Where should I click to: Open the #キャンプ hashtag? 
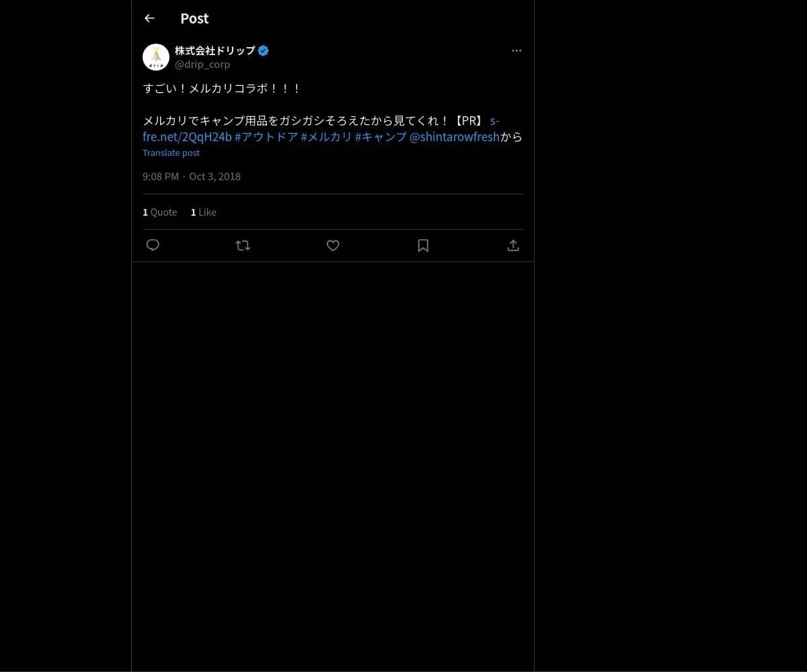coord(381,137)
